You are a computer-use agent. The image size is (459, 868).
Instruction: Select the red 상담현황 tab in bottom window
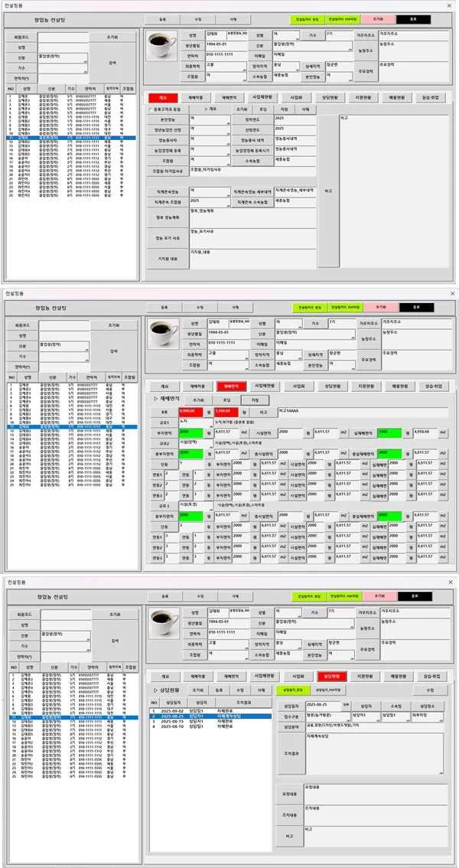[x=332, y=677]
